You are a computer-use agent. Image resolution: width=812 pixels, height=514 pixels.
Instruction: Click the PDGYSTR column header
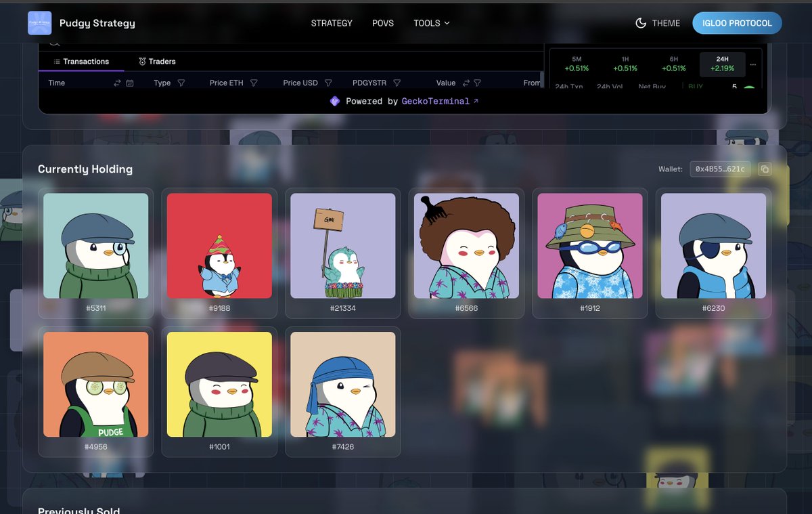click(x=369, y=83)
